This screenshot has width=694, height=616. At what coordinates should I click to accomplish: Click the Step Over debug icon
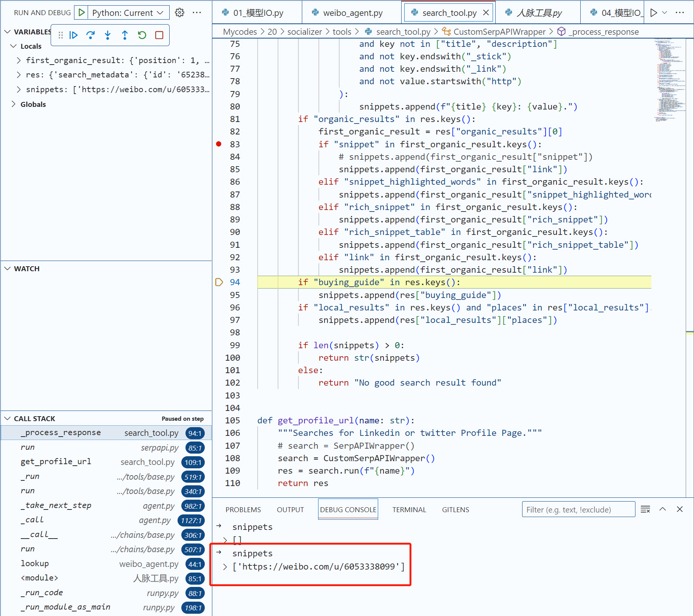[90, 35]
